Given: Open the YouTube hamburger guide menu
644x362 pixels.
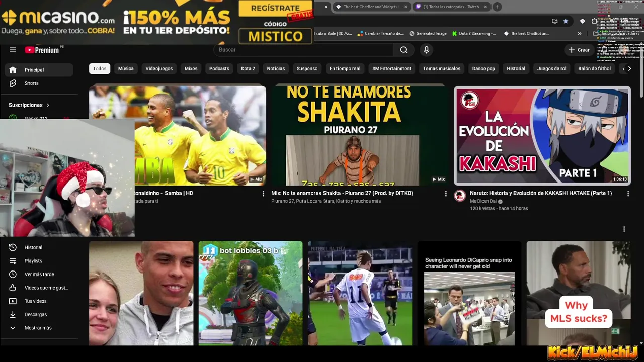Looking at the screenshot, I should click(x=13, y=50).
